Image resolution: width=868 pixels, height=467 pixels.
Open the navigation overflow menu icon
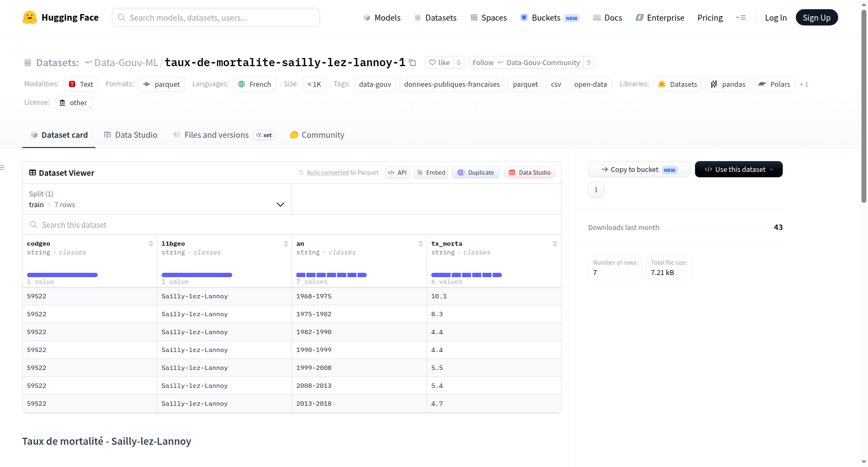(741, 17)
